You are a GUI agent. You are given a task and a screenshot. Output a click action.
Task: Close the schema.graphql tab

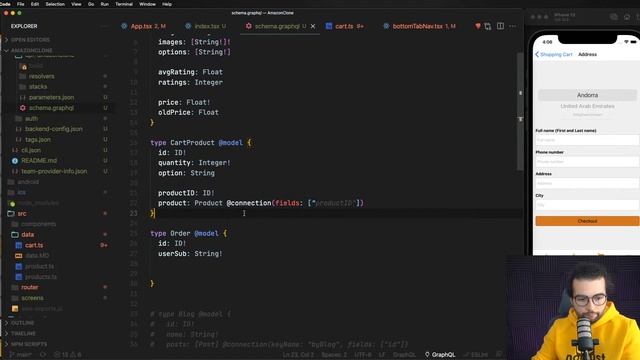tap(313, 26)
